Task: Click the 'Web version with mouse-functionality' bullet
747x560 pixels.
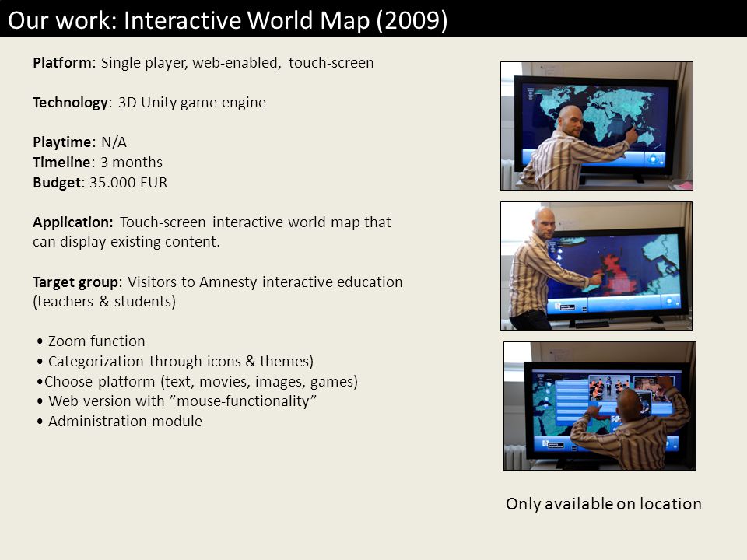Action: coord(177,401)
